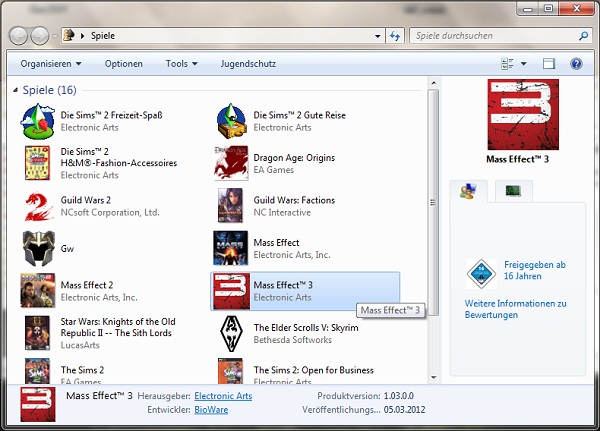Click Optionen in the toolbar
The width and height of the screenshot is (600, 431).
(124, 64)
